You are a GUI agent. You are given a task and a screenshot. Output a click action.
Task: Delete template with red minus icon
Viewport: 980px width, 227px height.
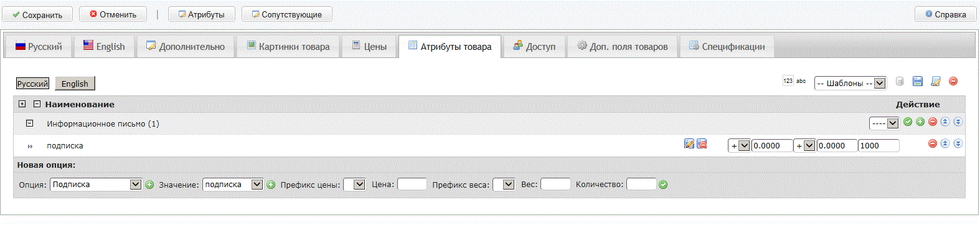tap(953, 81)
